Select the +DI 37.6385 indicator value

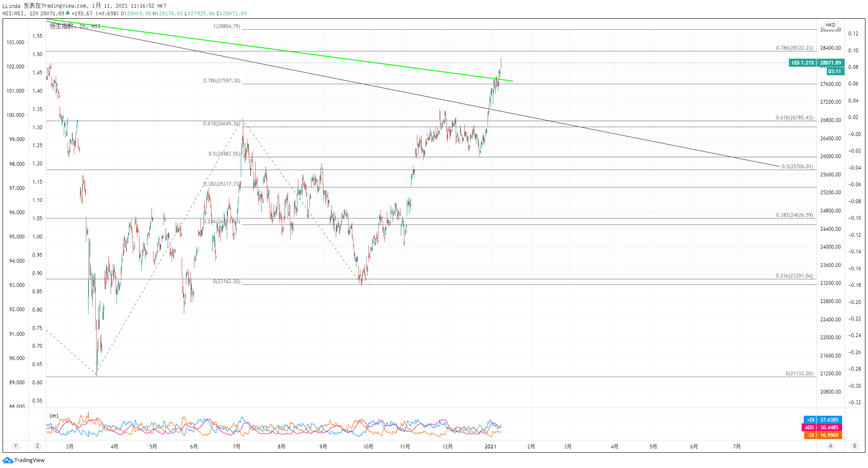click(x=823, y=420)
